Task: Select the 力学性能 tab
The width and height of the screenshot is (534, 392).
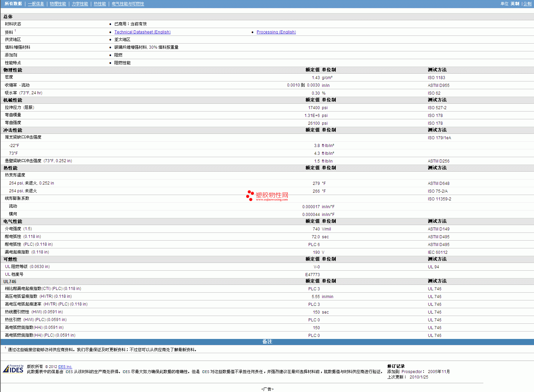Action: pyautogui.click(x=80, y=4)
